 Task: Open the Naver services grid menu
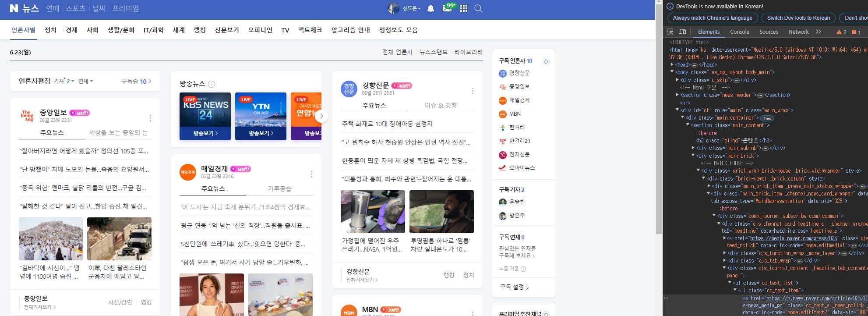pyautogui.click(x=464, y=8)
